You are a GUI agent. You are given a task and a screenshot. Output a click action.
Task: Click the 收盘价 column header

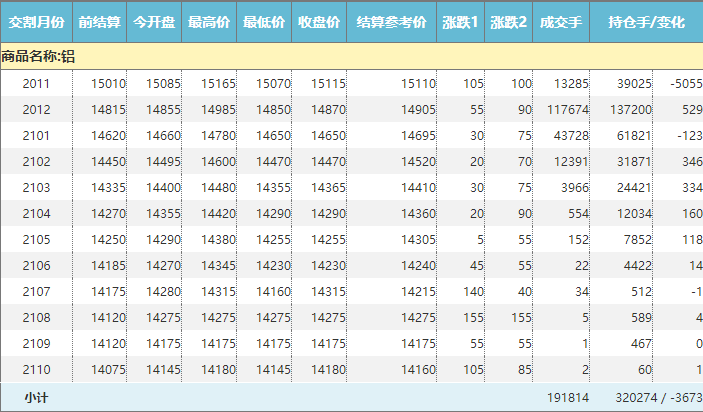[320, 22]
